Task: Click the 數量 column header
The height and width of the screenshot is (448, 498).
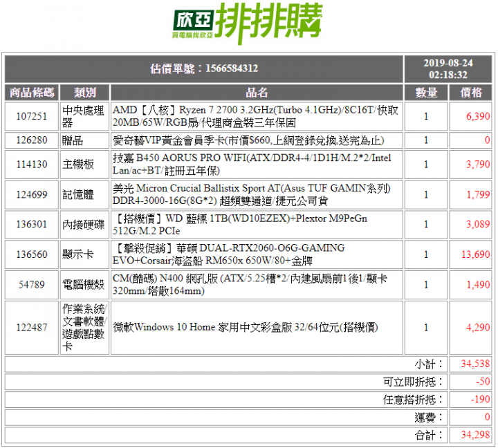Action: pos(426,93)
